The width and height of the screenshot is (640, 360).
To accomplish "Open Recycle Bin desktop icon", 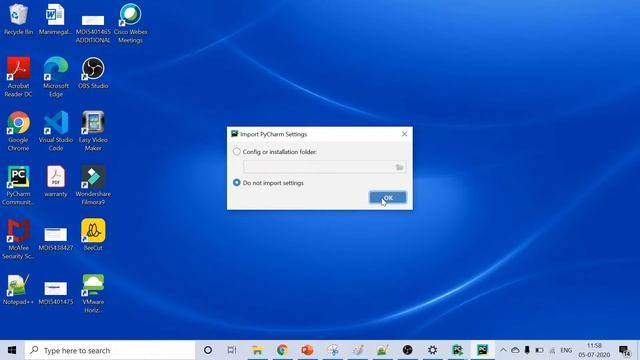I will pos(18,19).
